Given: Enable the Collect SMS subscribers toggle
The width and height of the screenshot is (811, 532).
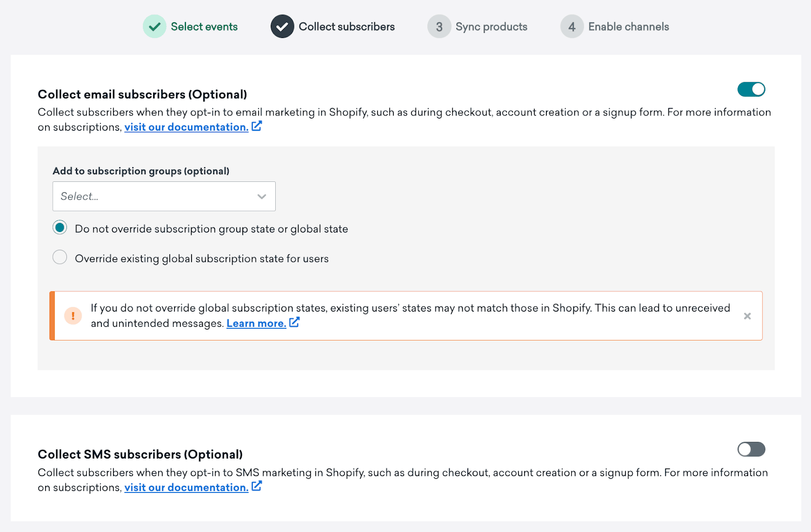Looking at the screenshot, I should click(751, 449).
